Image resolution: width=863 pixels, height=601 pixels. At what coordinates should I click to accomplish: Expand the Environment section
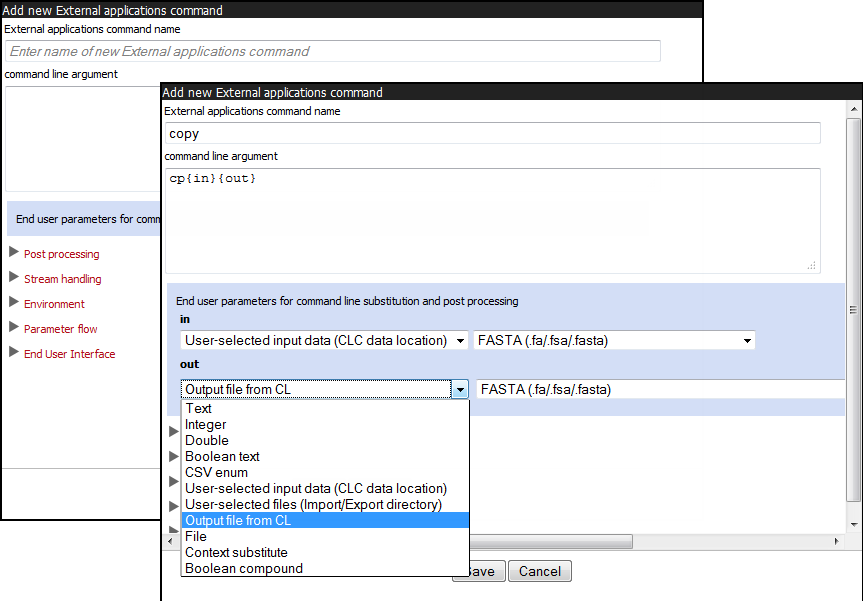click(x=54, y=304)
